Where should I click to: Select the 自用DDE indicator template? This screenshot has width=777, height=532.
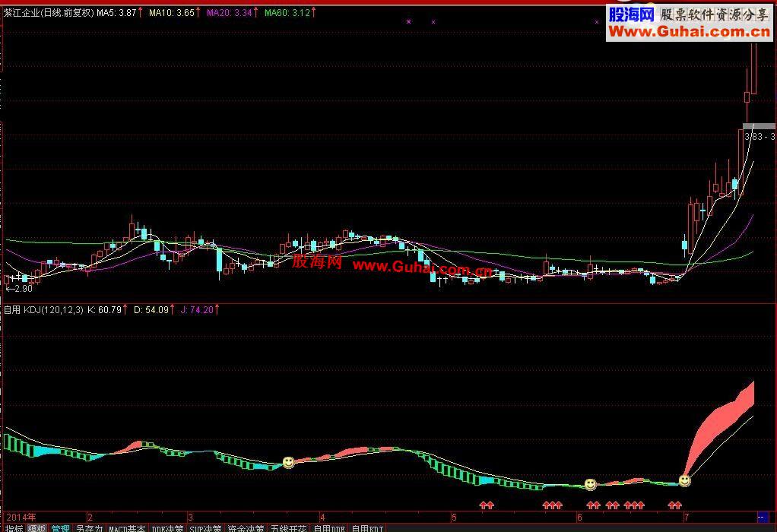329,528
